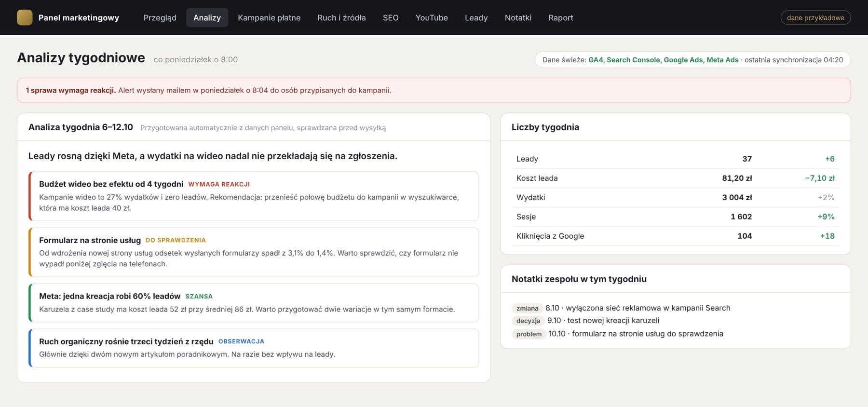Click the 'OBSERWACJA' status tag
Viewport: 868px width, 407px height.
(241, 341)
